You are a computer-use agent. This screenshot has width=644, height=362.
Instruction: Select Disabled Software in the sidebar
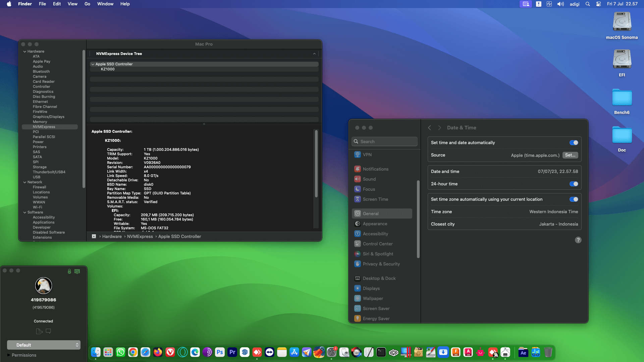point(49,233)
